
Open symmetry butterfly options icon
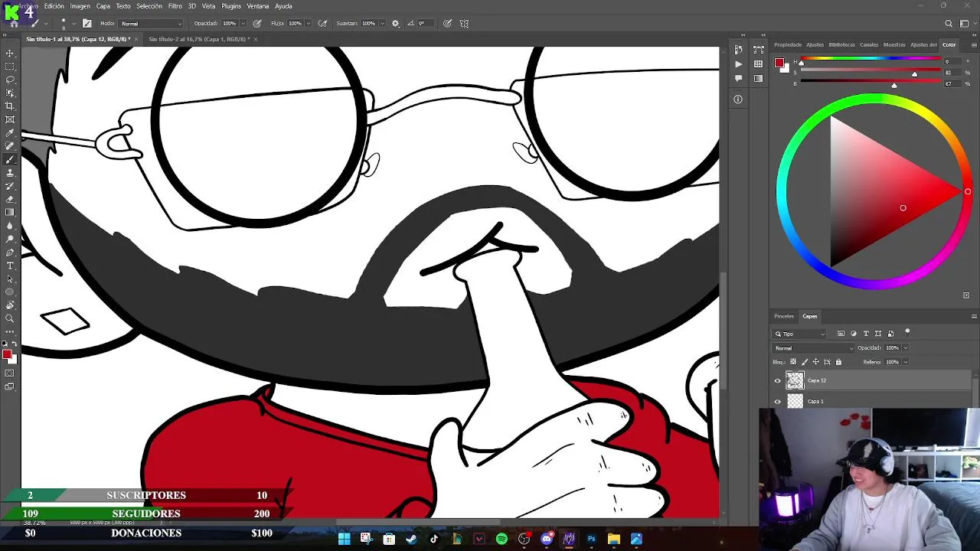point(464,24)
